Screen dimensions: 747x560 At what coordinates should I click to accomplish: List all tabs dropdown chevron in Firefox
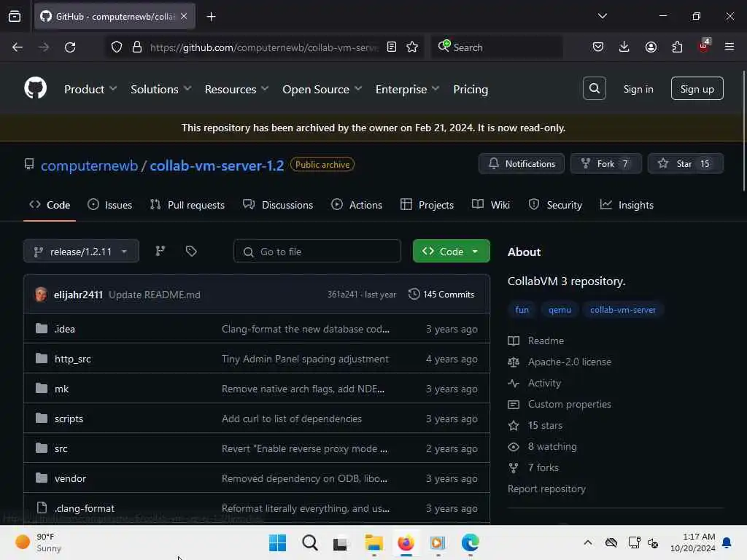tap(602, 16)
